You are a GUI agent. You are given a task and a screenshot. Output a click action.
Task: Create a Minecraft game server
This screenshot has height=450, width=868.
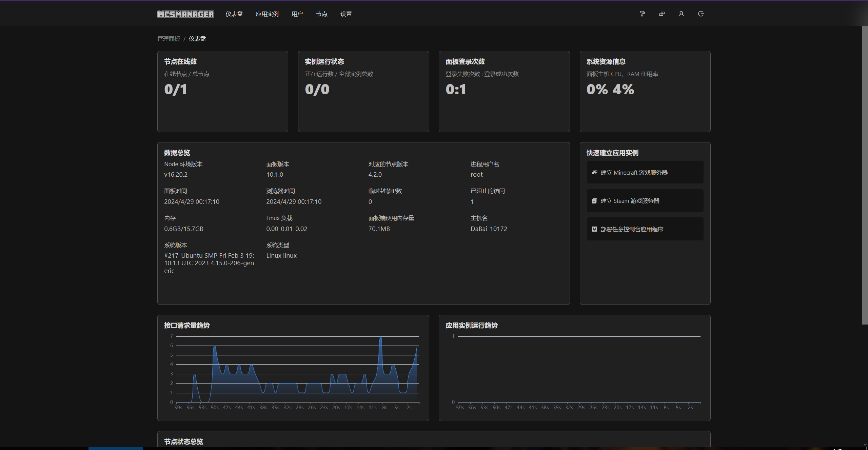click(645, 173)
